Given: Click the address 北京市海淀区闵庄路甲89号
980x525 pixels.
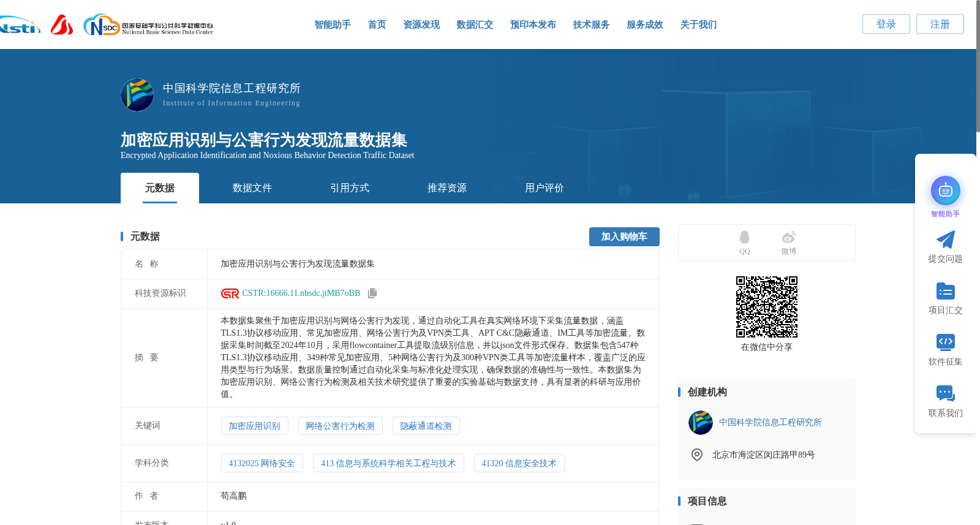Looking at the screenshot, I should [x=763, y=455].
